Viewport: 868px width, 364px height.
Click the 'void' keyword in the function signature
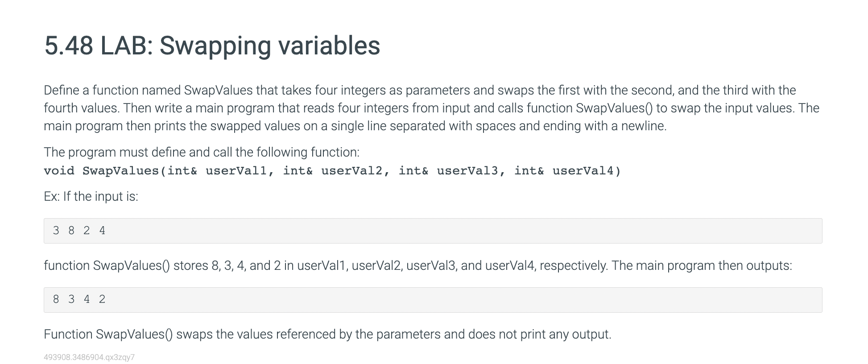(59, 171)
